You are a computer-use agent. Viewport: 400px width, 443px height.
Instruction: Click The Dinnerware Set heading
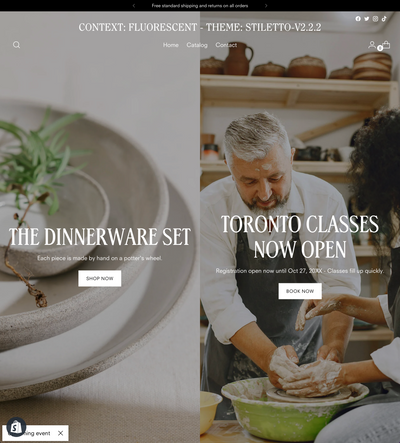100,237
